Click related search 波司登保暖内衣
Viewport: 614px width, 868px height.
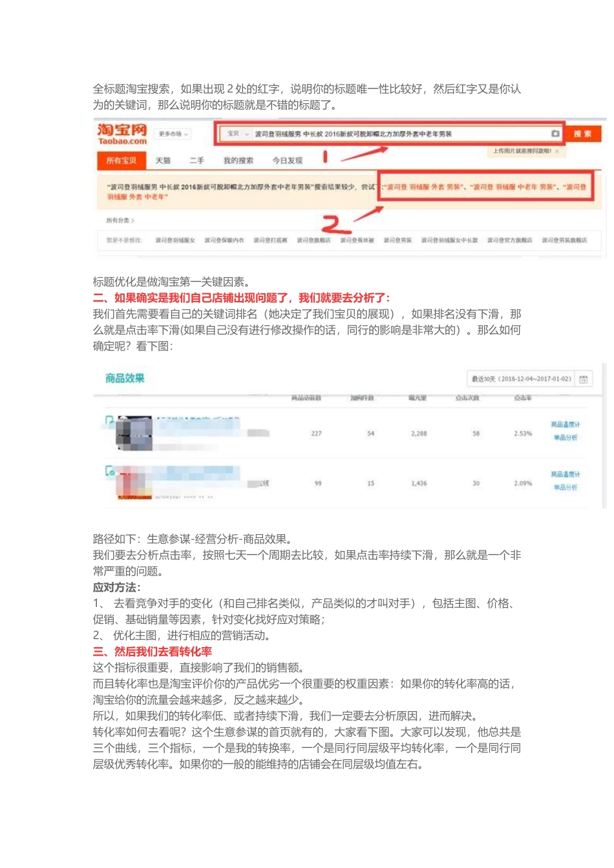tap(224, 240)
